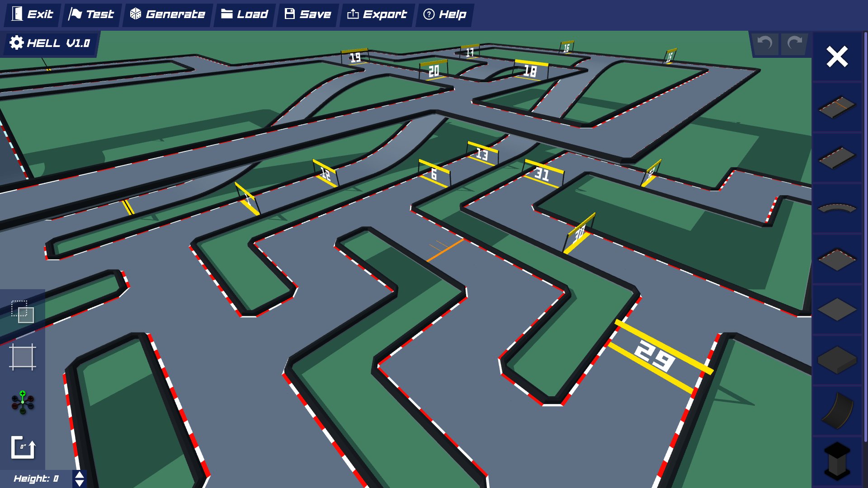This screenshot has width=868, height=488.
Task: Save the track layout
Action: pos(307,14)
